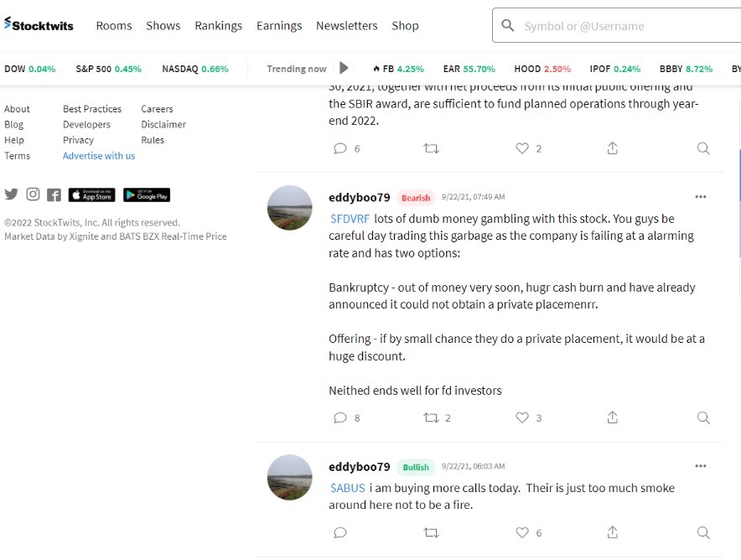Share the $ABUS post via the upload icon
This screenshot has height=560, width=741.
(x=613, y=532)
